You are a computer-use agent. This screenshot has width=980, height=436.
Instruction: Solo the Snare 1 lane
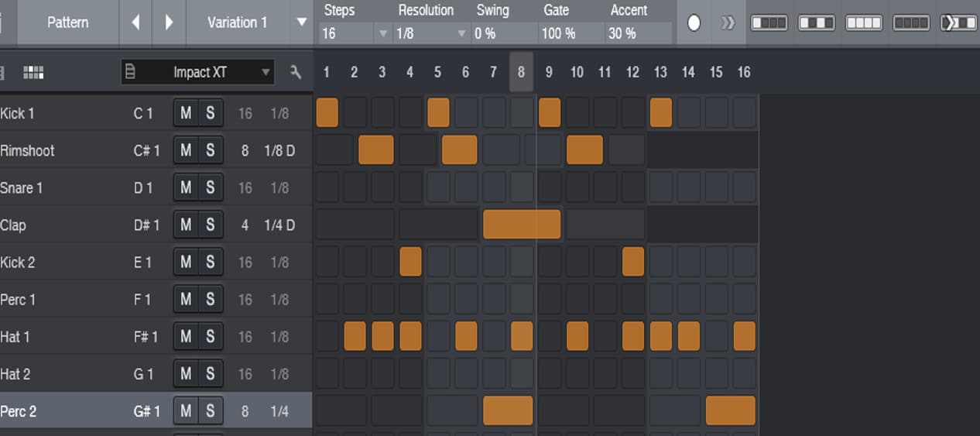[211, 187]
